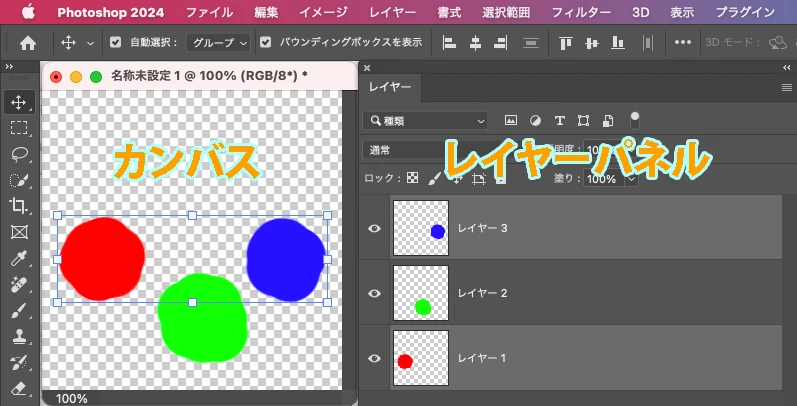The image size is (797, 406).
Task: Align horizontal centers of layers
Action: click(475, 43)
